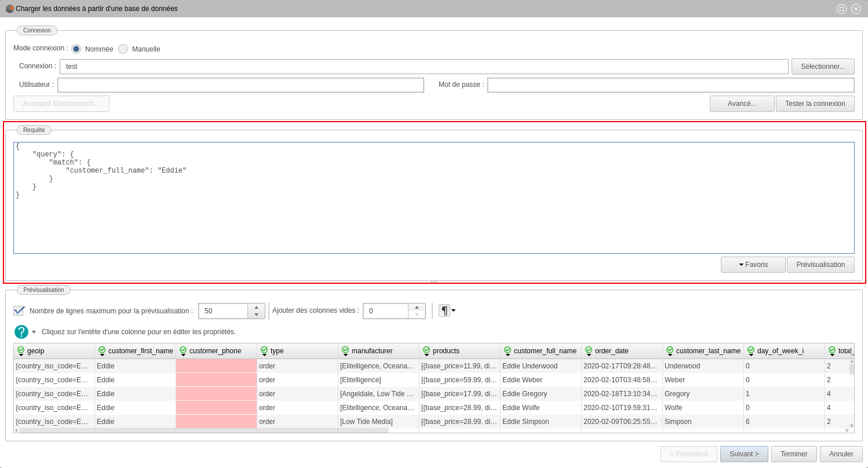Decrease maximum preview rows value
This screenshot has width=868, height=468.
pyautogui.click(x=256, y=315)
